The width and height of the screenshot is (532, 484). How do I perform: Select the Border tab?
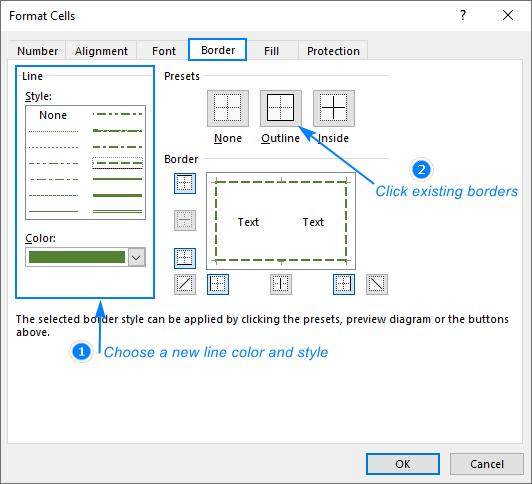(x=218, y=50)
